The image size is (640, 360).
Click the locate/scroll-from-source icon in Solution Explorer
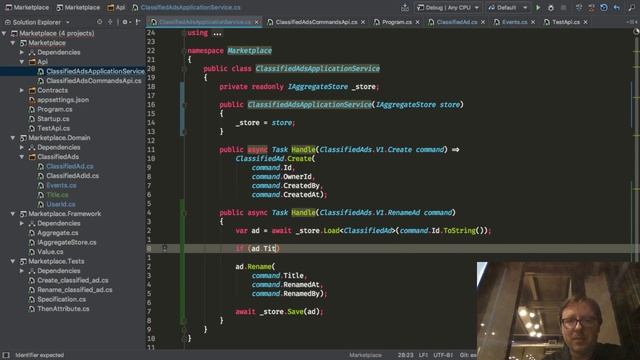tap(100, 22)
